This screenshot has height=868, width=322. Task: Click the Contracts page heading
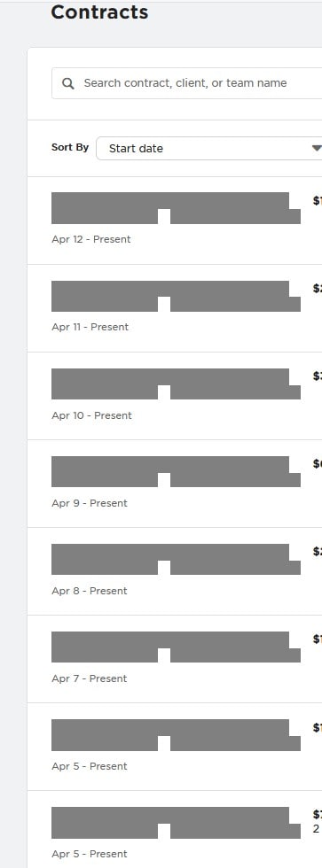click(x=99, y=12)
